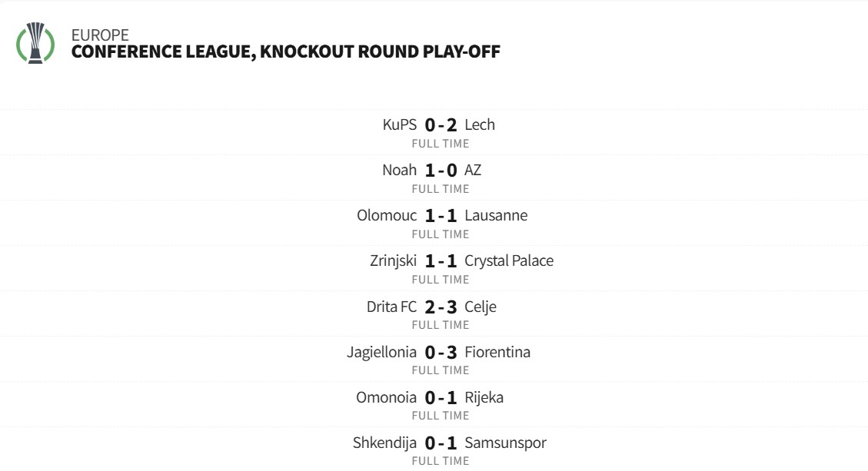Open the Omonoia vs Rijeka 0-1 score
The width and height of the screenshot is (868, 471).
[441, 398]
